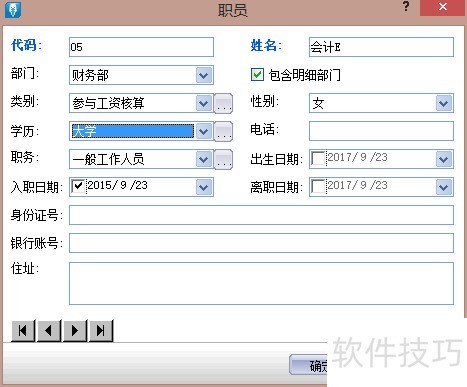
Task: Open the 出生日期 calendar dropdown
Action: point(444,159)
